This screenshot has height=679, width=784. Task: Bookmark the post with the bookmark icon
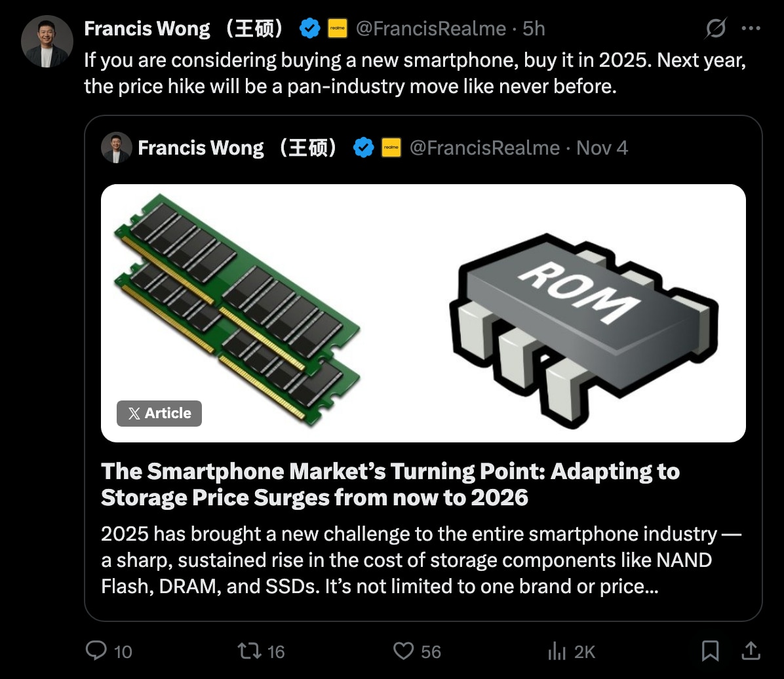pyautogui.click(x=710, y=651)
